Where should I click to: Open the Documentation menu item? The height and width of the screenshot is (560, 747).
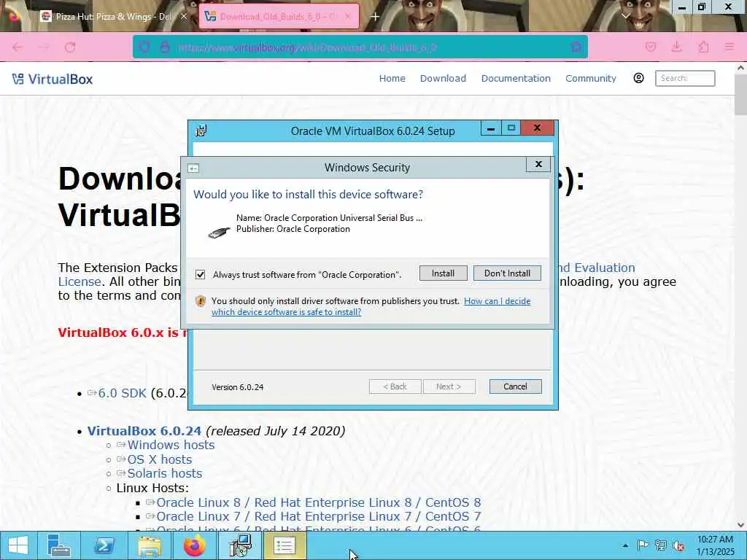click(x=516, y=79)
